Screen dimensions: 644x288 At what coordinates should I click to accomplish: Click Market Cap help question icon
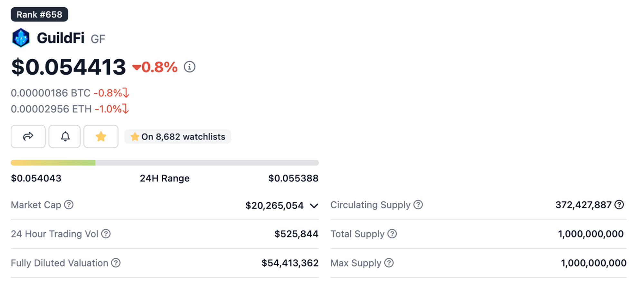[x=69, y=205]
